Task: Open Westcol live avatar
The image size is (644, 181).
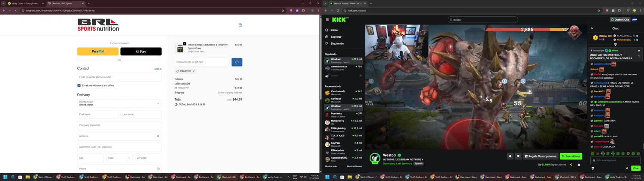Action: tap(375, 158)
